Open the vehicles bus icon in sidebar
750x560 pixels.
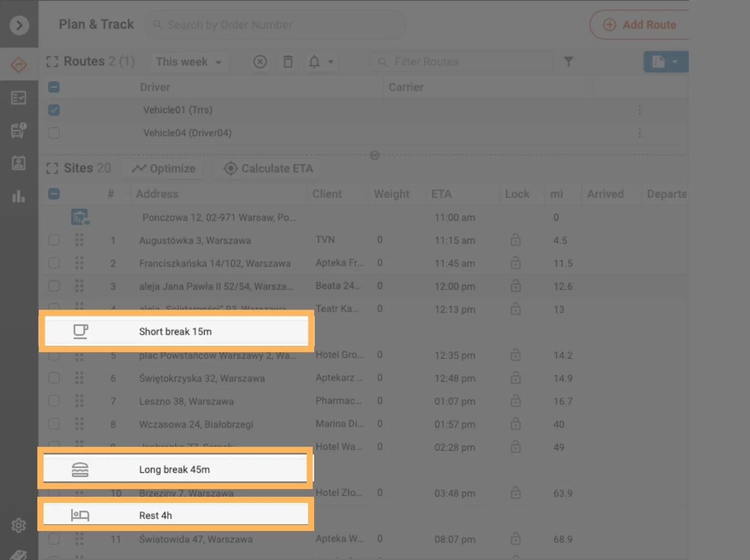[x=19, y=130]
